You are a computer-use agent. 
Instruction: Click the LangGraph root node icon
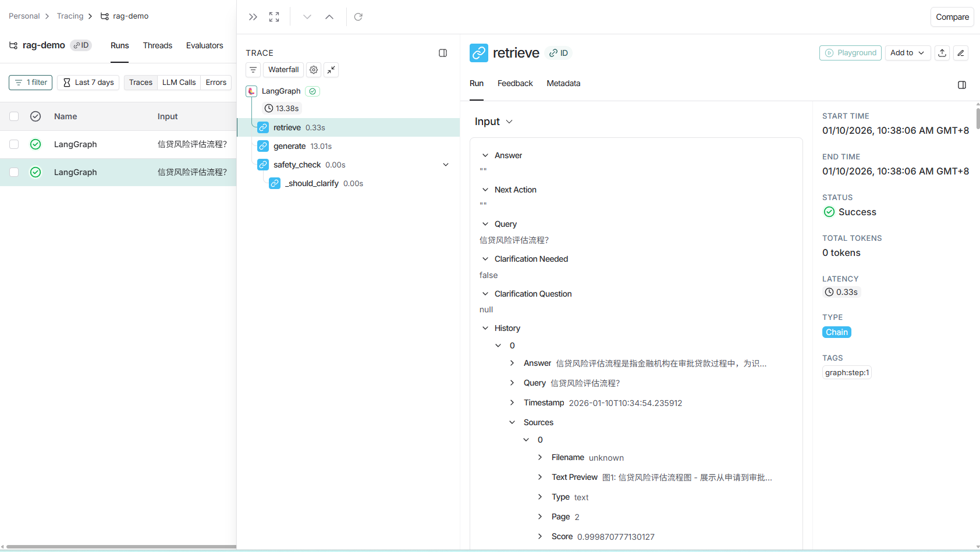[251, 91]
